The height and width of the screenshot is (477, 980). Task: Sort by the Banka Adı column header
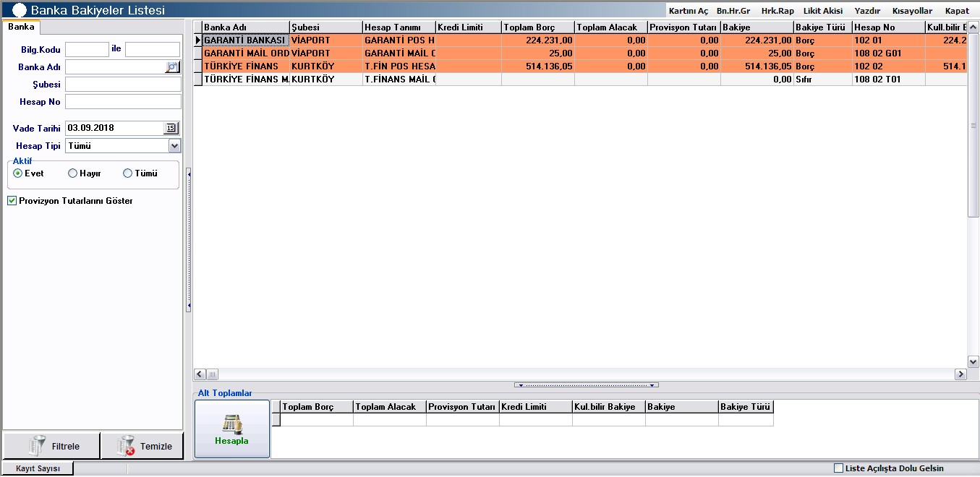(246, 27)
